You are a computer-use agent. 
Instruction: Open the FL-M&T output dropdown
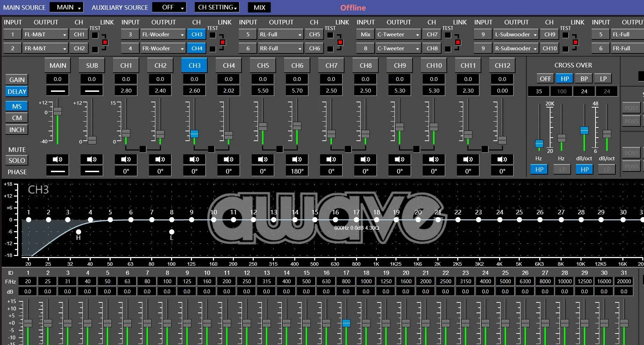(x=45, y=35)
